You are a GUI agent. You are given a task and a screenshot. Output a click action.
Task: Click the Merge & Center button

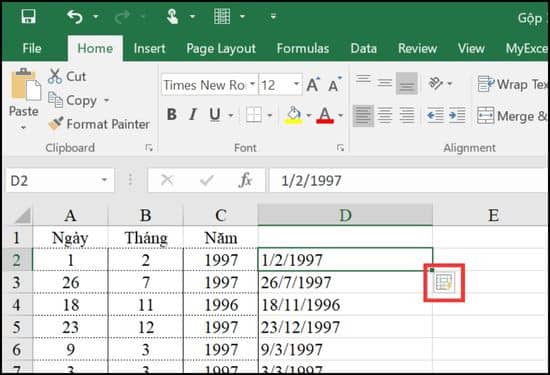(512, 116)
